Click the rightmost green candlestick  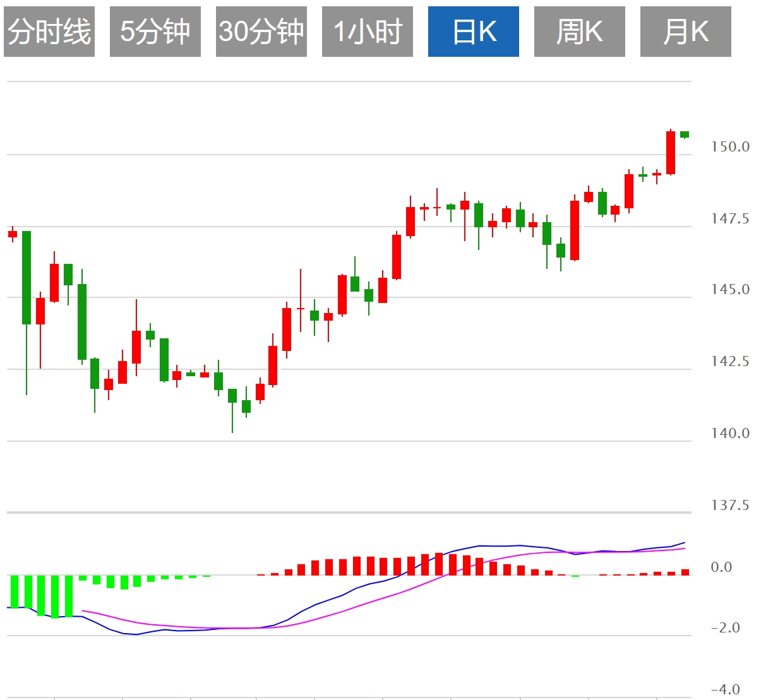tap(685, 134)
